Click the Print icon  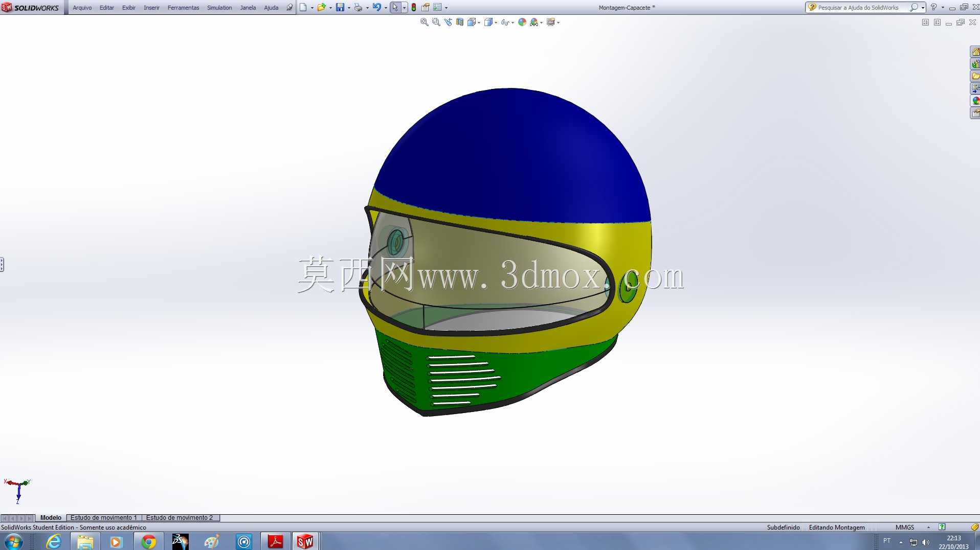click(x=358, y=7)
